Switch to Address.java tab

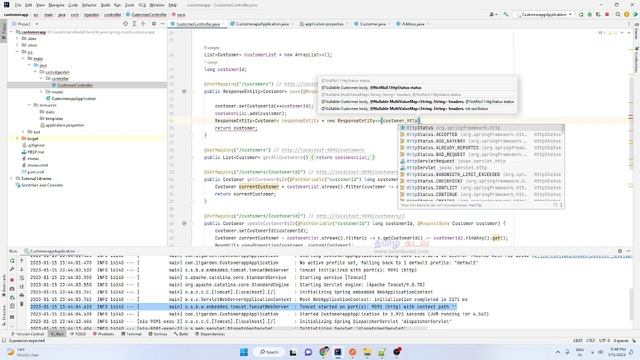pyautogui.click(x=413, y=24)
